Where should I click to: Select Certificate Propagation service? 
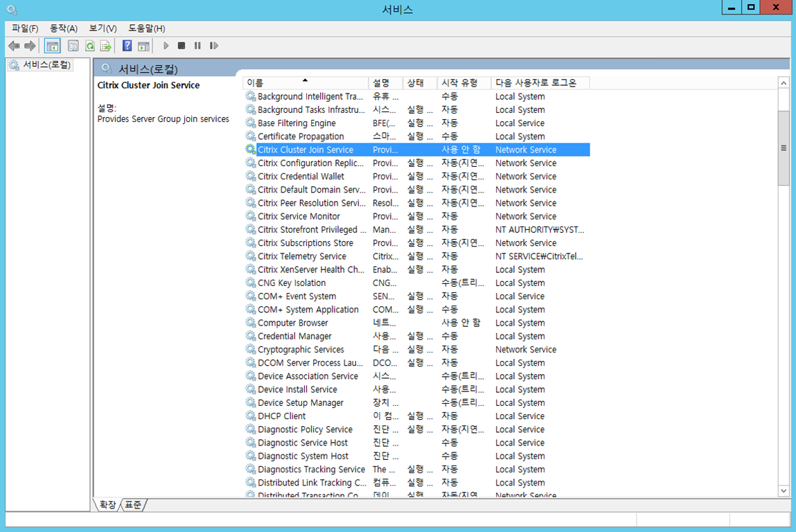(416, 136)
